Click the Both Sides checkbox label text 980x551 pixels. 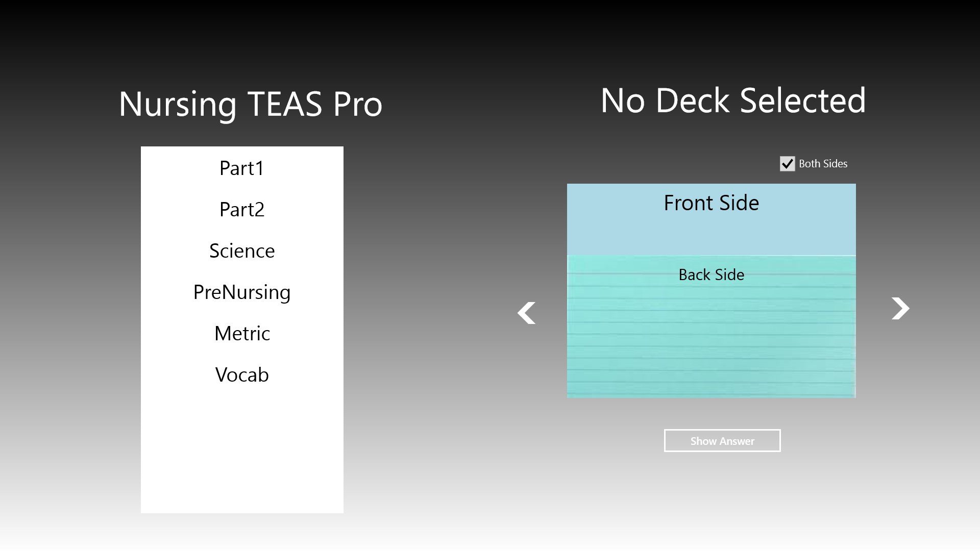tap(823, 164)
